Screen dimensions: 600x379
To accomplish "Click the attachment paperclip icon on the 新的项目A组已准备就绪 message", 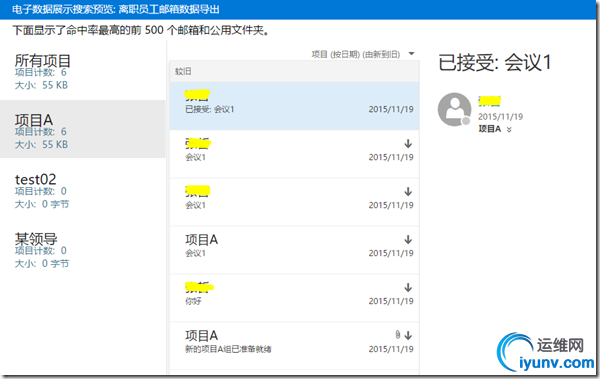I will [x=398, y=335].
